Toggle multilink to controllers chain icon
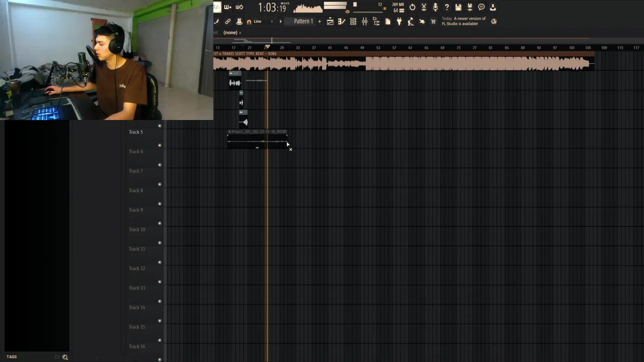The height and width of the screenshot is (362, 644). click(228, 21)
